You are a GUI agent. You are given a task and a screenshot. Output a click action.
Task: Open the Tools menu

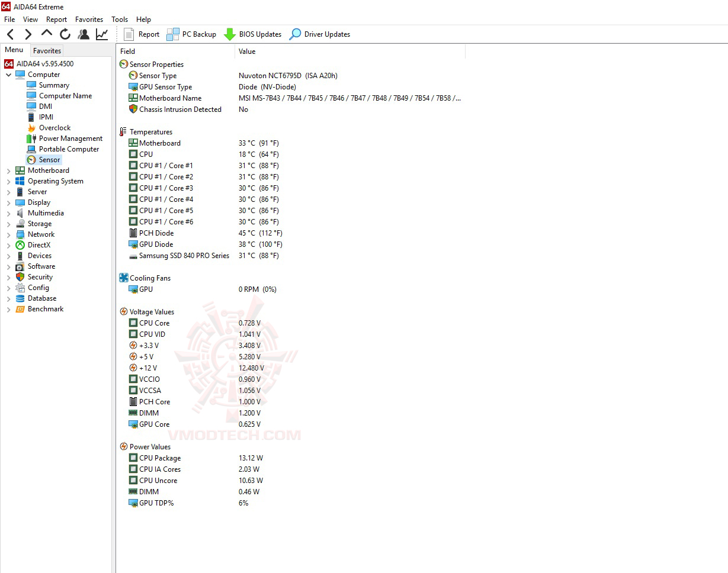[120, 20]
